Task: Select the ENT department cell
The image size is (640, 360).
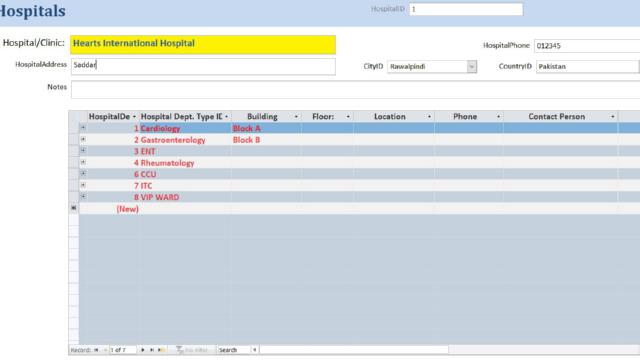Action: point(185,151)
